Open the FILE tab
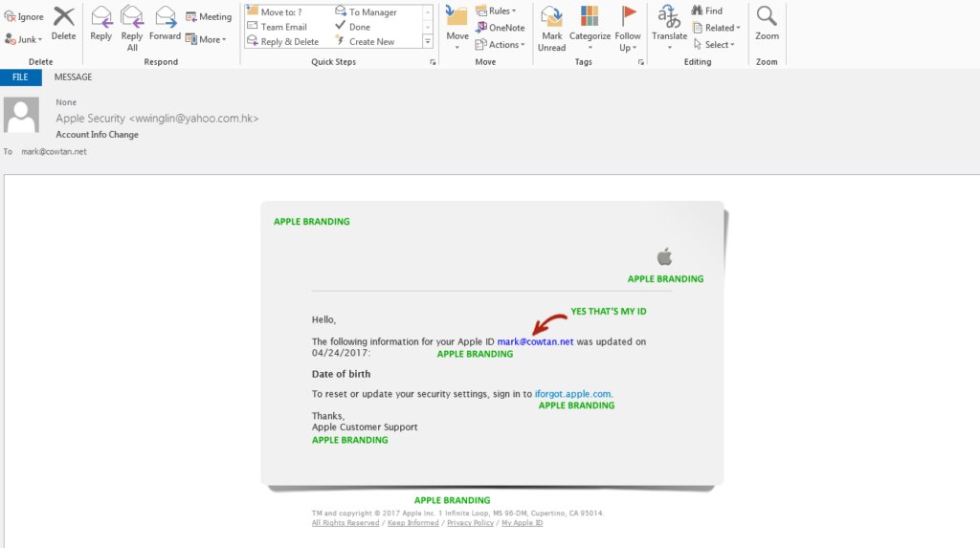The image size is (980, 548). tap(21, 77)
